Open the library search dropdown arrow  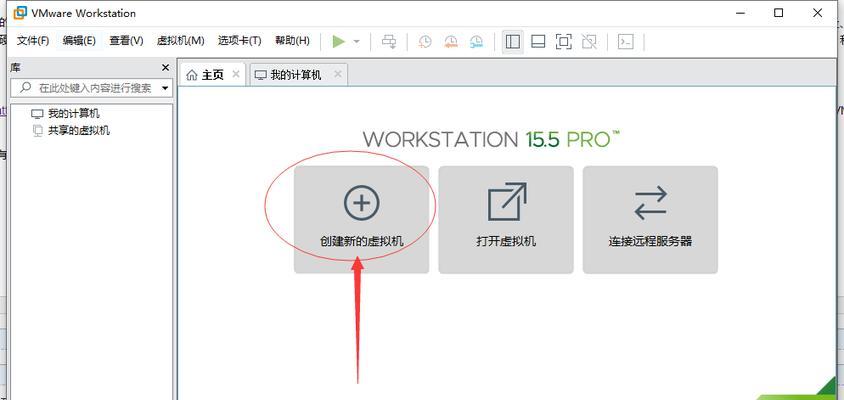pos(165,88)
